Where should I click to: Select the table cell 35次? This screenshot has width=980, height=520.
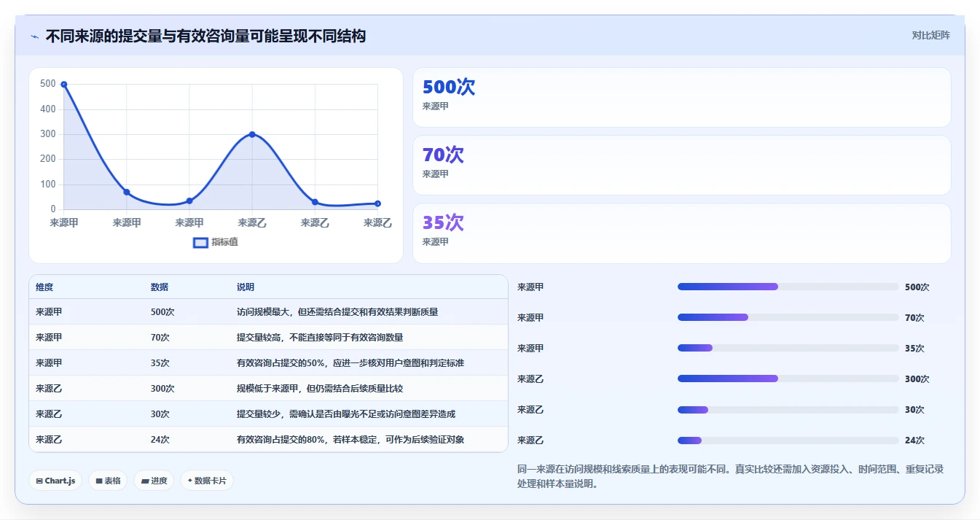[x=160, y=363]
